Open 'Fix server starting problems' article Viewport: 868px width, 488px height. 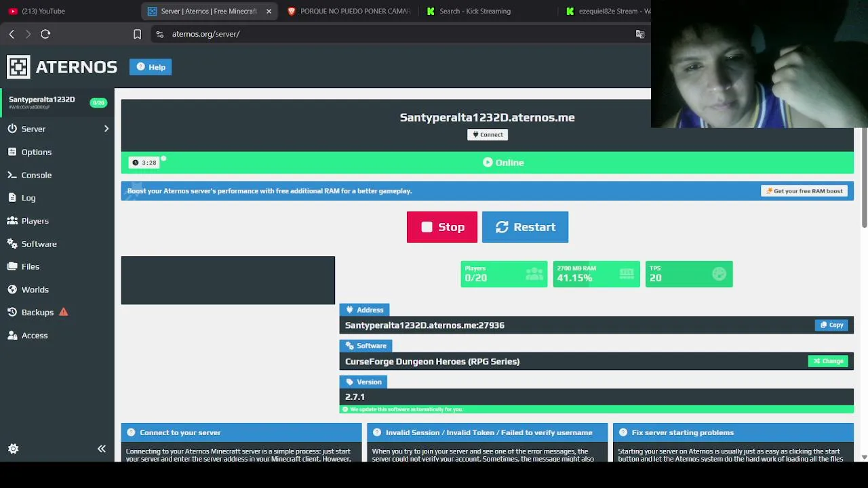[733, 432]
